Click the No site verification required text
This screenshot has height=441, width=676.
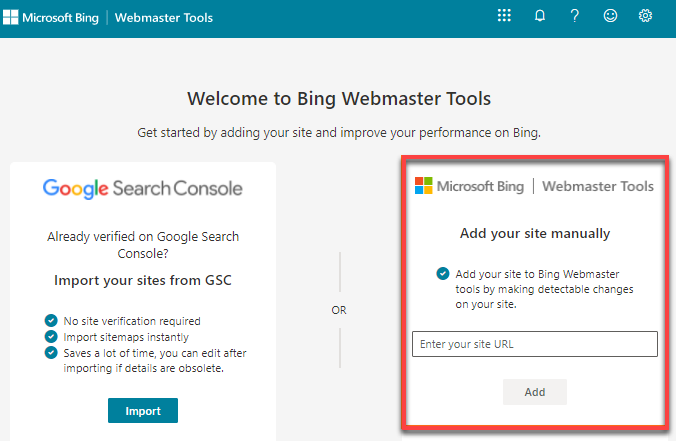[132, 321]
